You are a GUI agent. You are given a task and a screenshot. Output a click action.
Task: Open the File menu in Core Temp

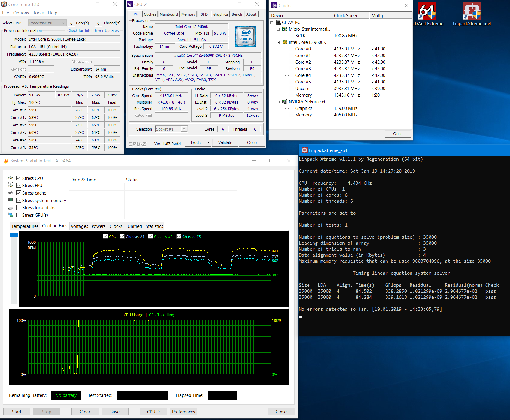(x=5, y=13)
